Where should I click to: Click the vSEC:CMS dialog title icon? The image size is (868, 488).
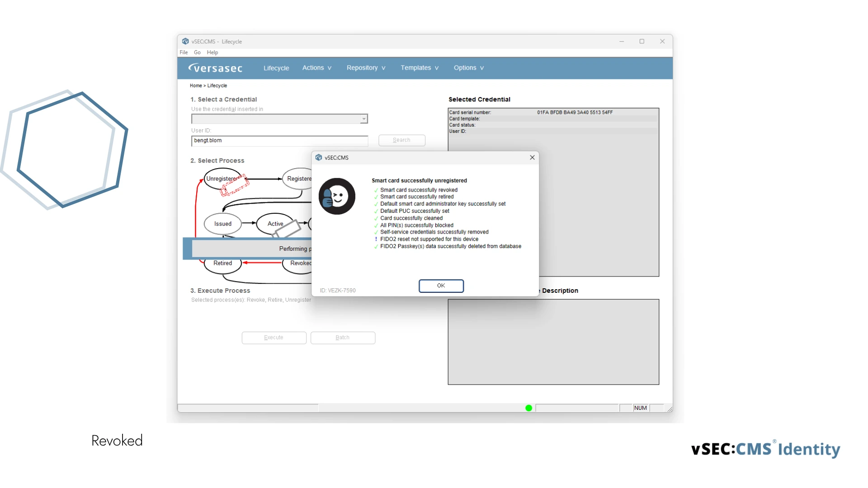point(319,157)
